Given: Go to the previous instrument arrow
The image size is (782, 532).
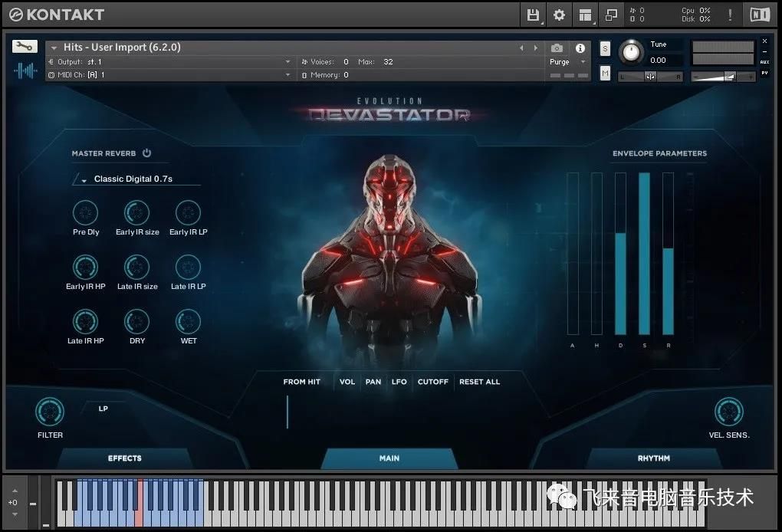Looking at the screenshot, I should (521, 48).
